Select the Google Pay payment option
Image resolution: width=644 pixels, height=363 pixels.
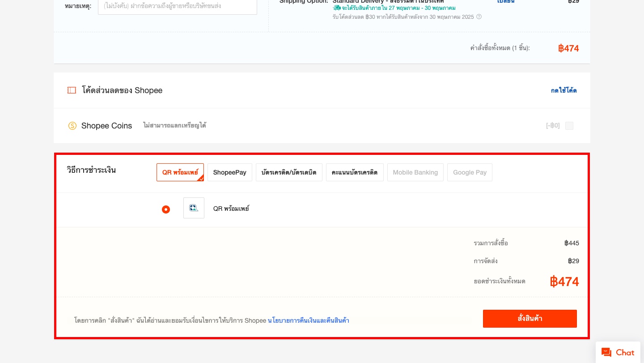coord(470,172)
